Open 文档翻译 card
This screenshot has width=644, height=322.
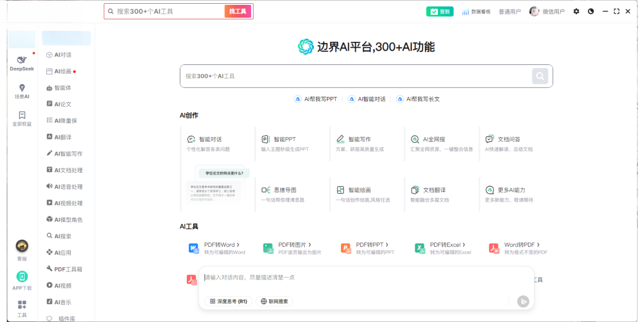click(x=441, y=195)
